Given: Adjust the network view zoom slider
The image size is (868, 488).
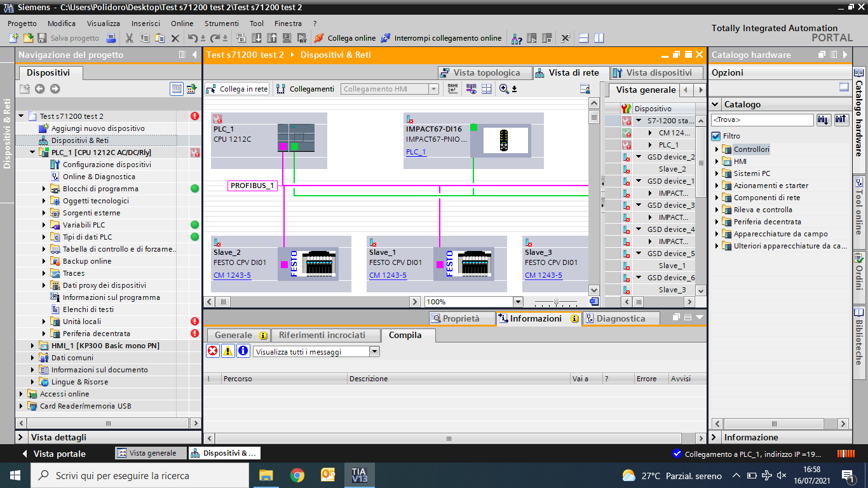Looking at the screenshot, I should (x=557, y=302).
